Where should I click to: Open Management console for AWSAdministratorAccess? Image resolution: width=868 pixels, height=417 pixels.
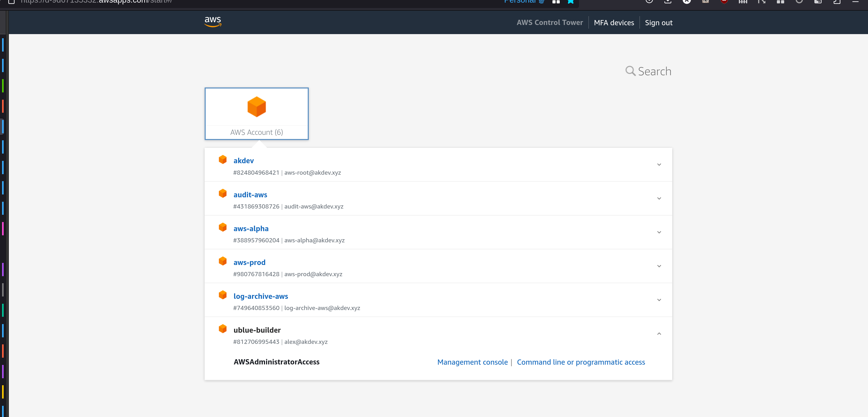pyautogui.click(x=472, y=362)
